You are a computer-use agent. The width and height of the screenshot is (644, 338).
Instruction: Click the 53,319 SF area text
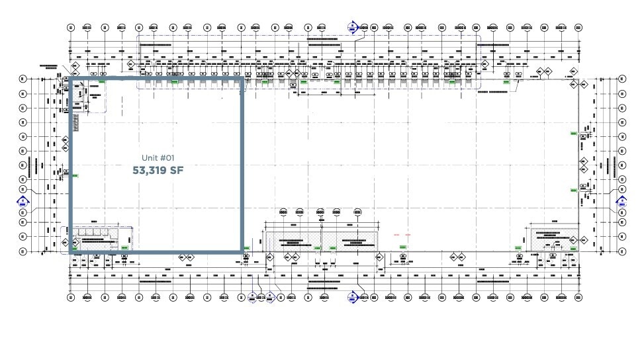point(158,171)
